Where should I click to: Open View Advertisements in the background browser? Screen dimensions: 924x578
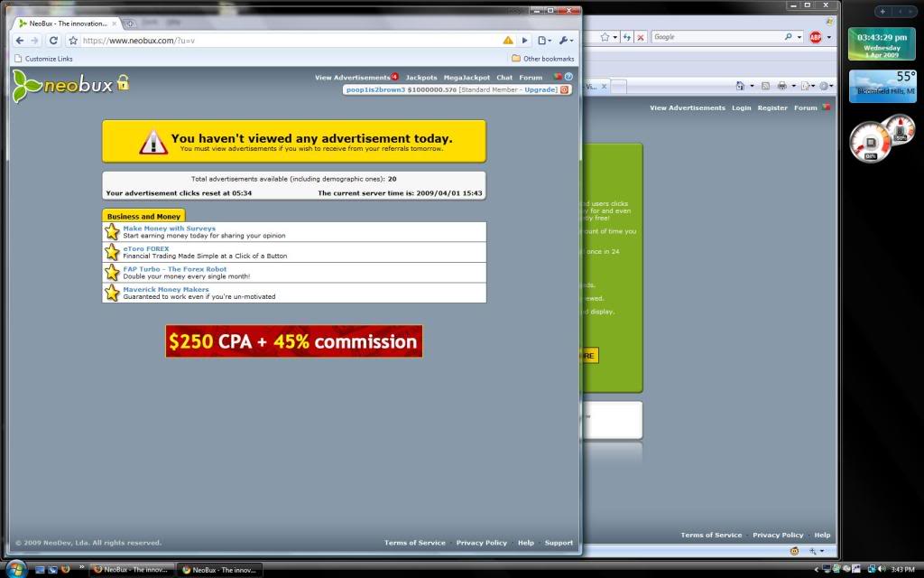687,108
